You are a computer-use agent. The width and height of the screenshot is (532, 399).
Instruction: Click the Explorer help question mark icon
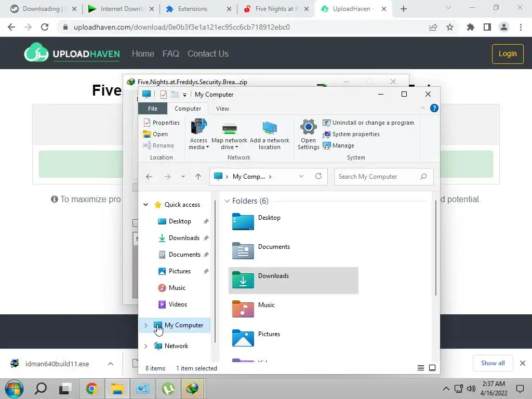[434, 108]
